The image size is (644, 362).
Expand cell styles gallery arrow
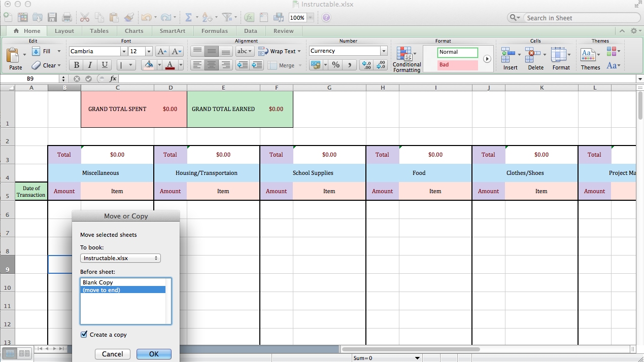coord(487,59)
